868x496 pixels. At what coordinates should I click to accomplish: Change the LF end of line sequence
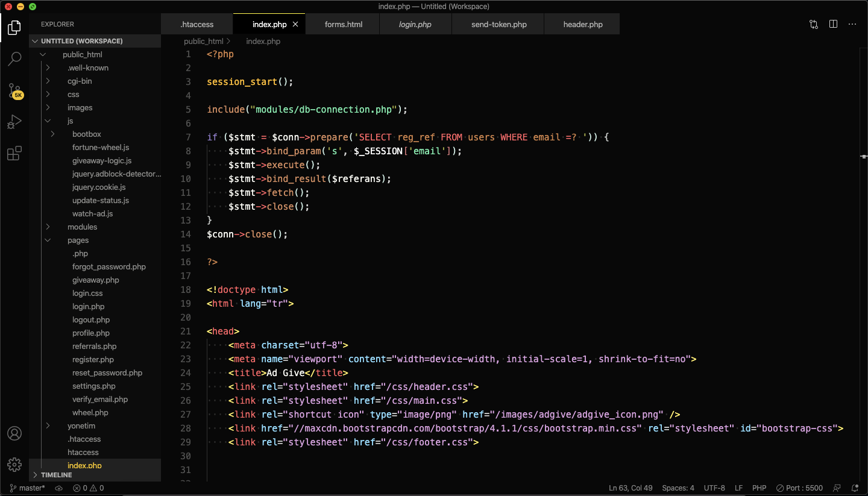click(738, 488)
